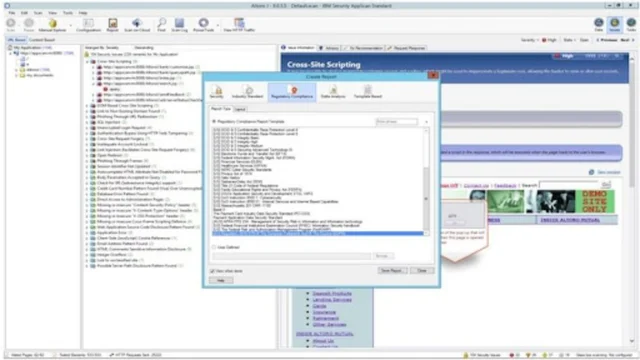Launch Scan on Cloud
The image size is (640, 360).
click(137, 24)
